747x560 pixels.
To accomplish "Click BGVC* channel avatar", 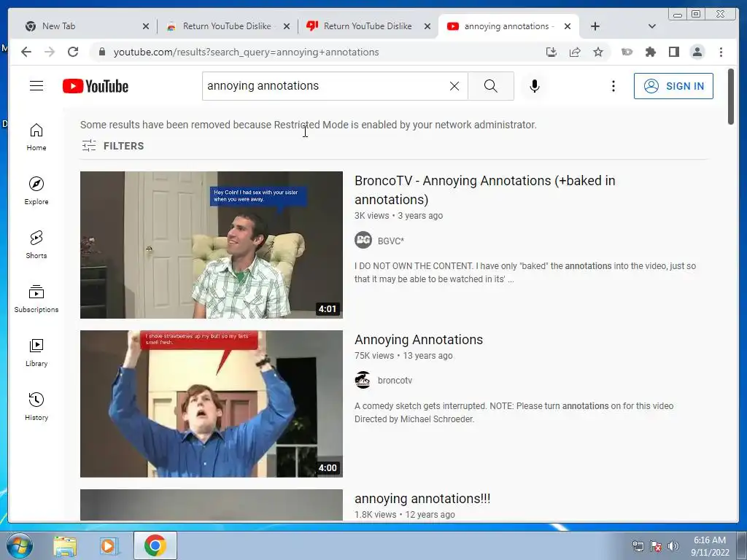I will click(363, 240).
